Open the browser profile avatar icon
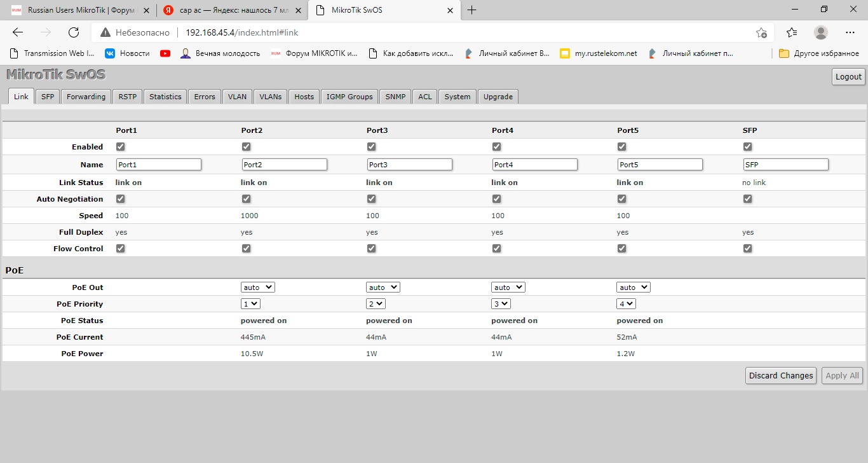The image size is (868, 463). click(x=821, y=32)
